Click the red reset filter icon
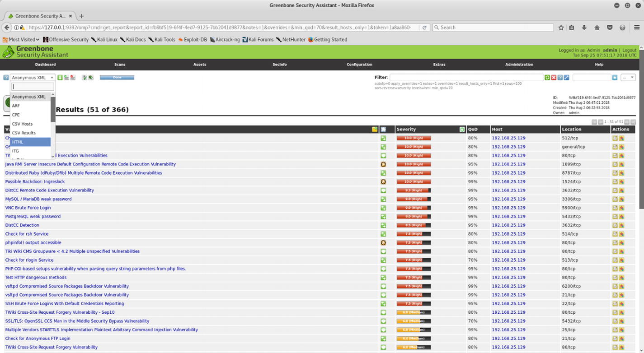Viewport: 644px width, 353px height. tap(554, 78)
